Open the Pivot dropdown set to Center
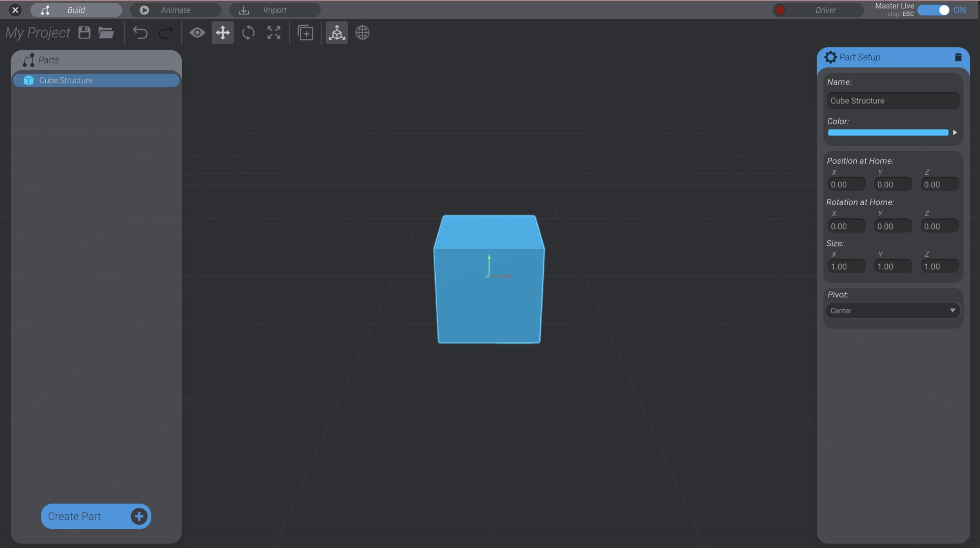This screenshot has width=980, height=548. coord(893,311)
